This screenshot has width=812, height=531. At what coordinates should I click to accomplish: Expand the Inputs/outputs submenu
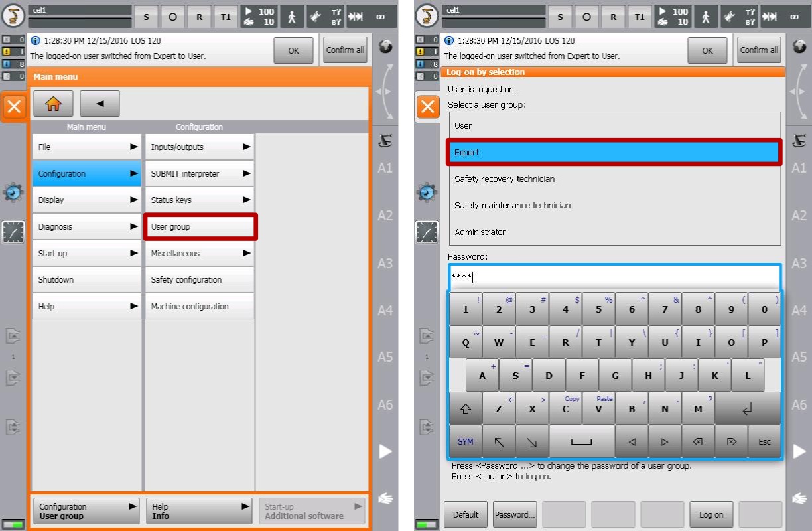pos(200,147)
